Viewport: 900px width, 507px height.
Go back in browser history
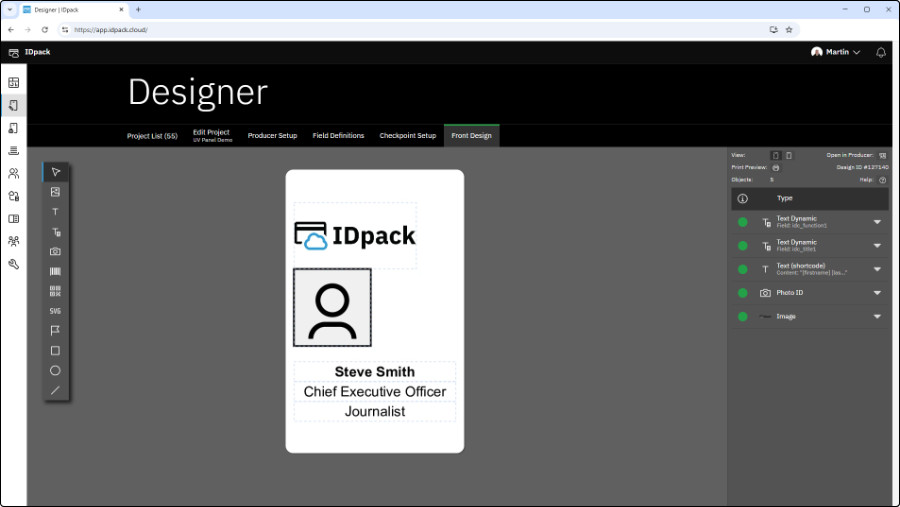[x=11, y=30]
